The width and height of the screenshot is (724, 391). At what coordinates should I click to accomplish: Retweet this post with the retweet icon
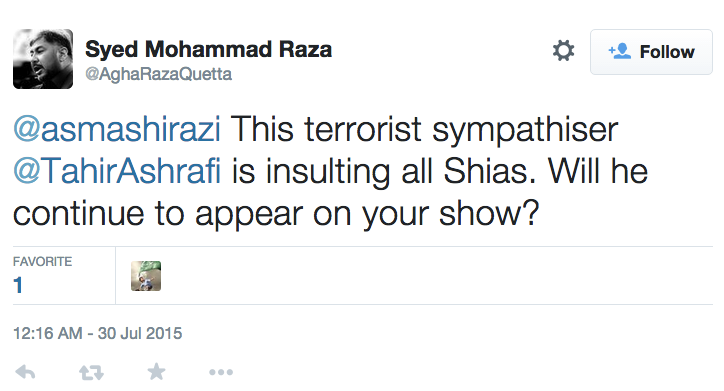click(x=91, y=372)
